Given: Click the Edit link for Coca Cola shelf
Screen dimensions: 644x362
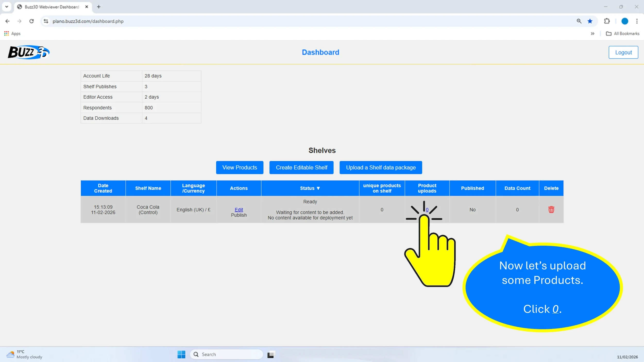Looking at the screenshot, I should point(239,210).
